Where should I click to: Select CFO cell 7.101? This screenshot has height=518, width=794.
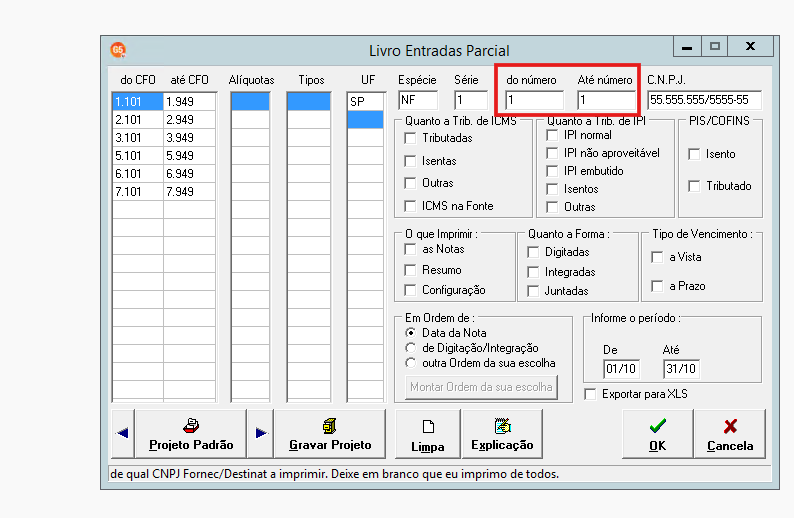point(138,192)
